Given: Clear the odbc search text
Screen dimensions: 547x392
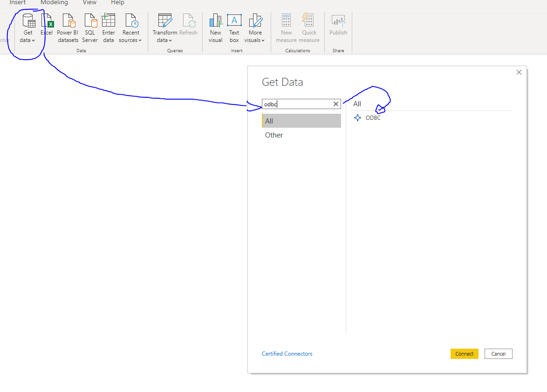Looking at the screenshot, I should (336, 104).
